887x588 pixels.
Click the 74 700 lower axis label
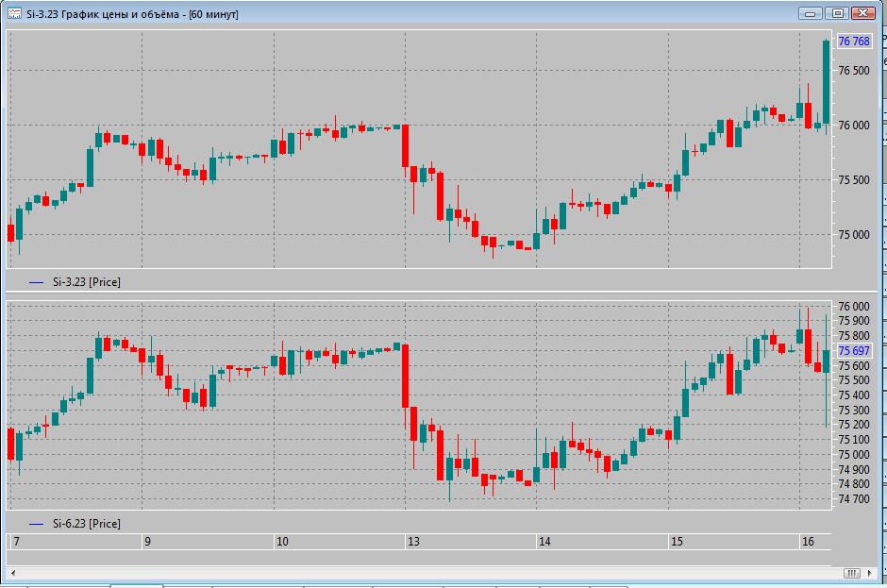[854, 499]
